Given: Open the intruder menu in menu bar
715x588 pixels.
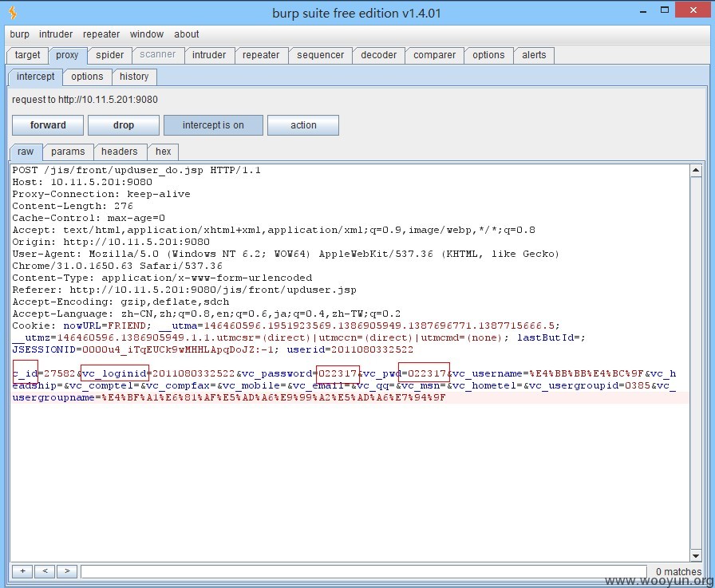Looking at the screenshot, I should (x=56, y=34).
